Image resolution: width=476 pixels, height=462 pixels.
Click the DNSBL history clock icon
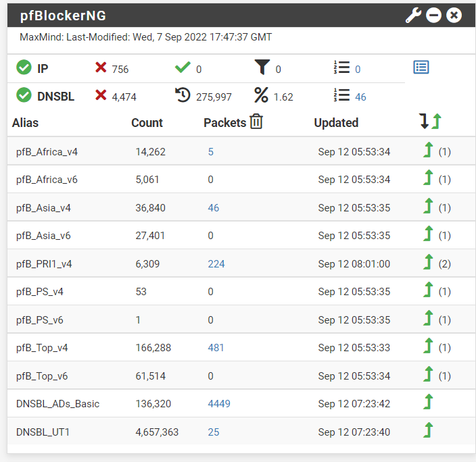pyautogui.click(x=183, y=95)
